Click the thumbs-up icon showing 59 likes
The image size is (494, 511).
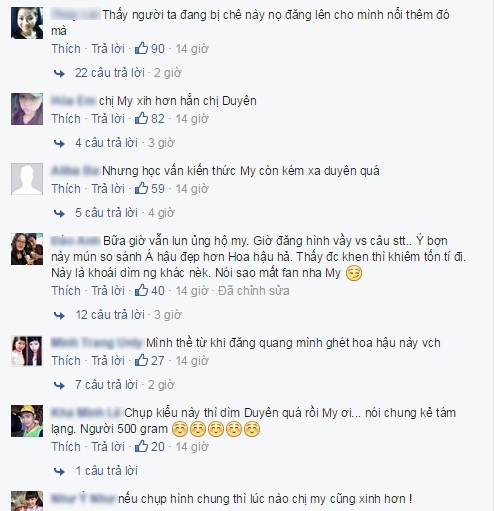(141, 188)
